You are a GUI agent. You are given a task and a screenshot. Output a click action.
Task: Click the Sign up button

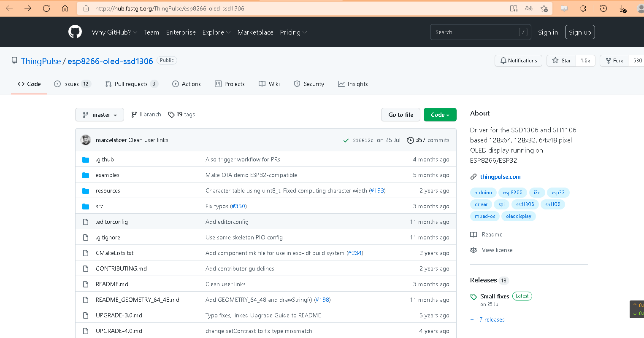(580, 32)
